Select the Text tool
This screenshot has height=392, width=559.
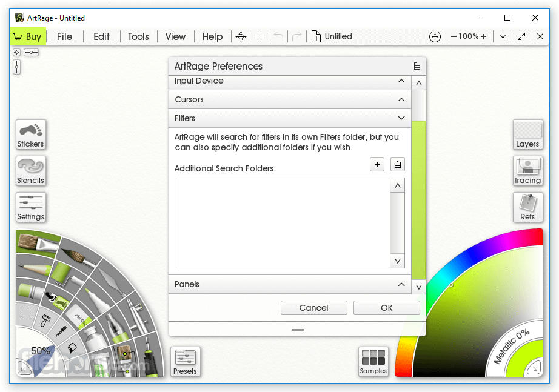point(78,367)
